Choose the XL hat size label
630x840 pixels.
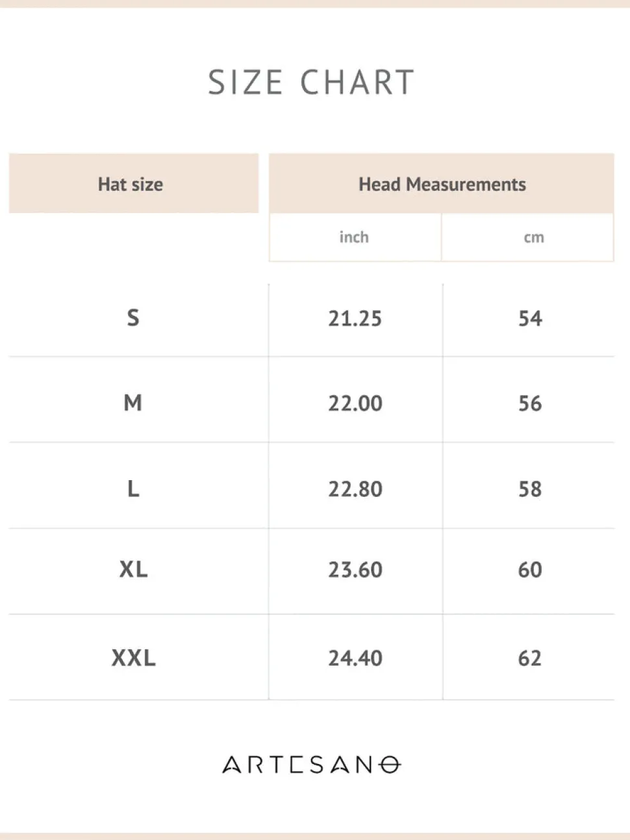tap(133, 569)
